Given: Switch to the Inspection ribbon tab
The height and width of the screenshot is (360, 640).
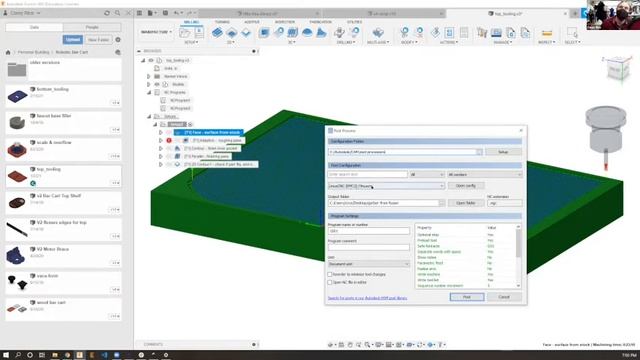Looking at the screenshot, I should click(284, 22).
